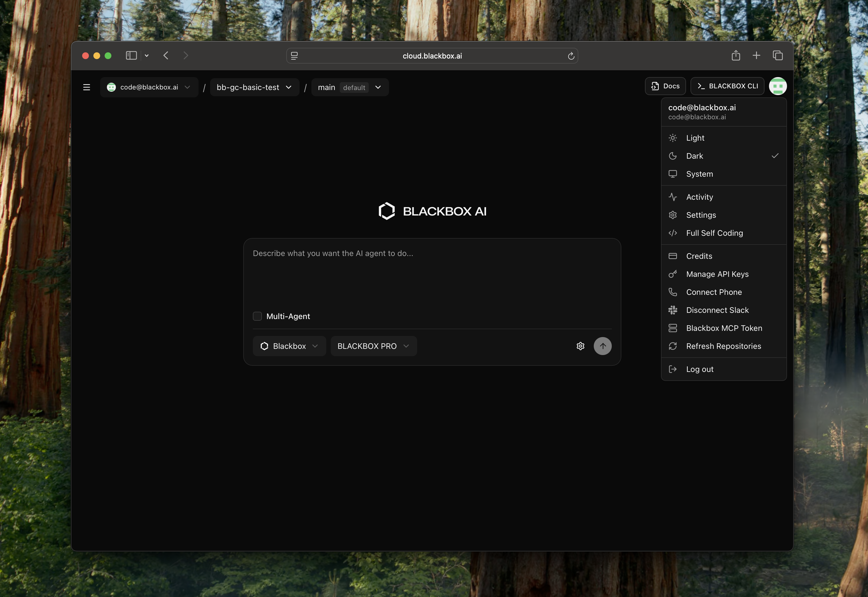Select Settings from the account menu
Viewport: 868px width, 597px height.
click(701, 215)
